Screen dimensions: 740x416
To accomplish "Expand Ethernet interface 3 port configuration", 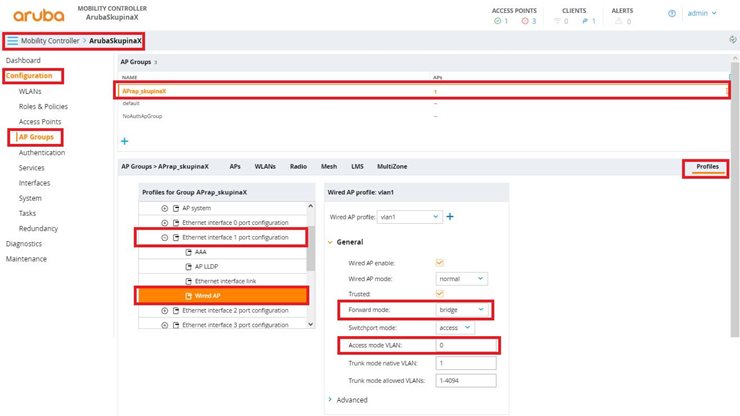I will click(x=164, y=325).
